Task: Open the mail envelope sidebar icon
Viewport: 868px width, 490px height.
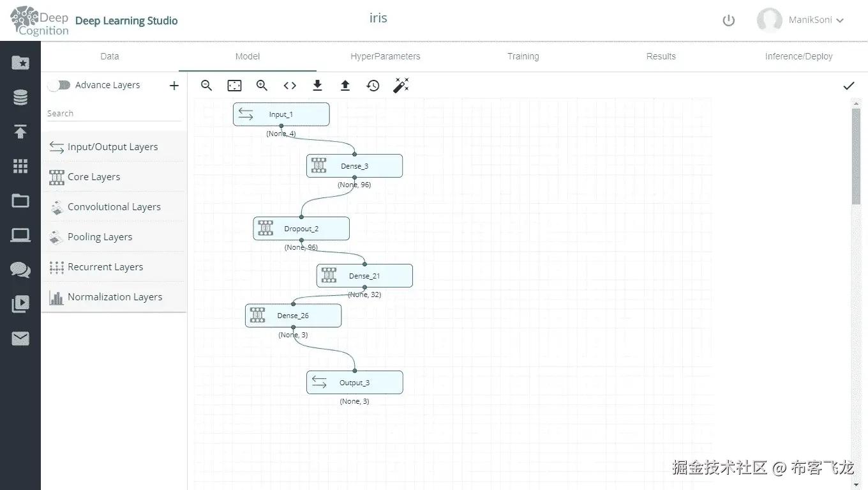Action: point(20,339)
